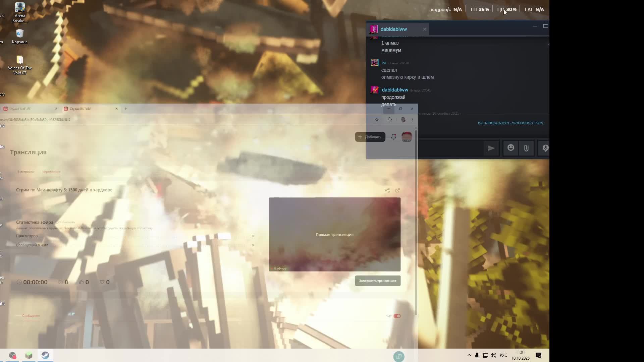This screenshot has width=644, height=362.
Task: Open browser extensions puzzle icon
Action: coord(389,120)
